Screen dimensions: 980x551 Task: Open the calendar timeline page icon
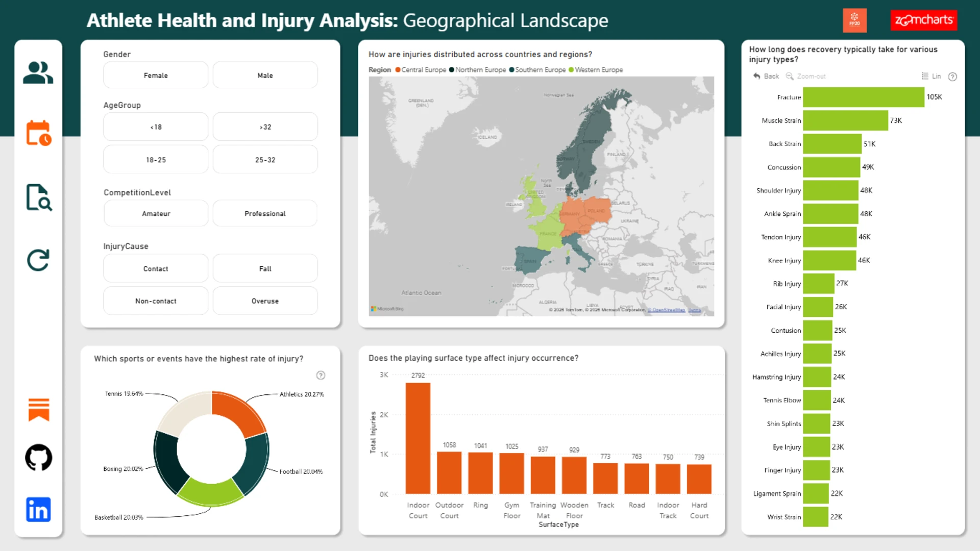pyautogui.click(x=39, y=133)
